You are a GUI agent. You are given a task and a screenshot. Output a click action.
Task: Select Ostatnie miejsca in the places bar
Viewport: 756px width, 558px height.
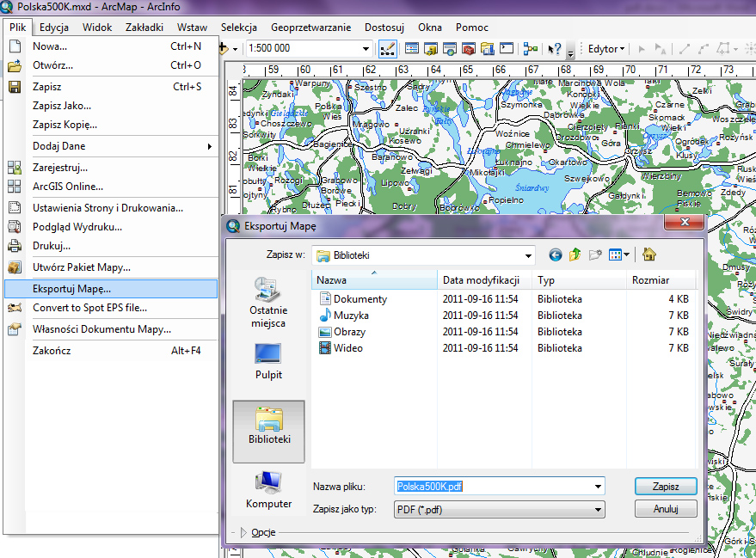tap(268, 304)
